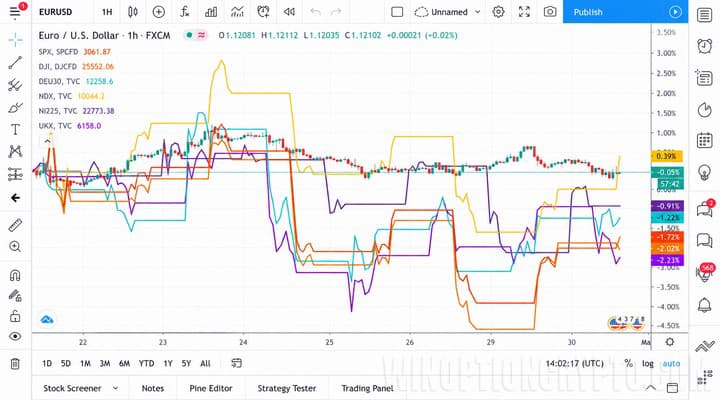The image size is (720, 400).
Task: Open the Trading Panel tab
Action: click(367, 388)
